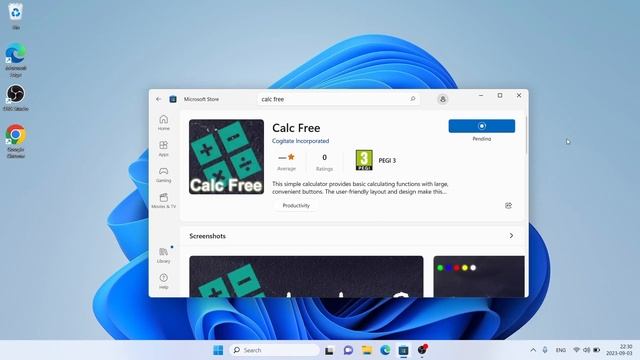
Task: Open Cogitate Incorporated publisher link
Action: coord(300,141)
